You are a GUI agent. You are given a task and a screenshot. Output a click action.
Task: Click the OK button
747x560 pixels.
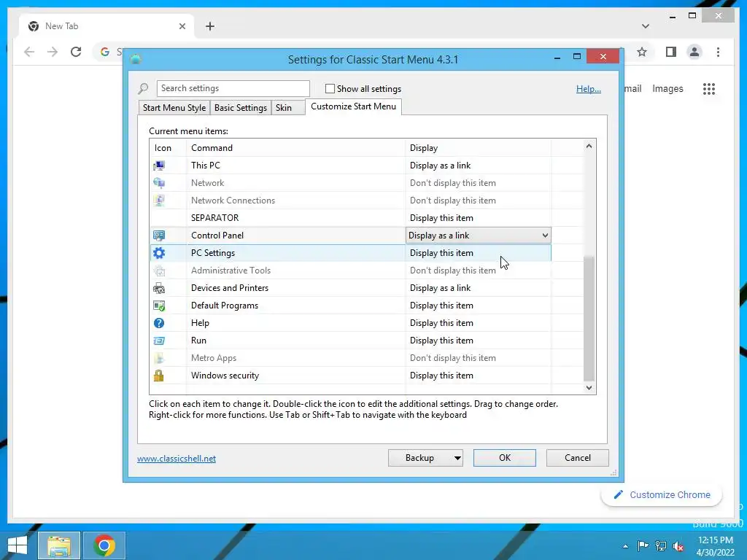coord(505,458)
